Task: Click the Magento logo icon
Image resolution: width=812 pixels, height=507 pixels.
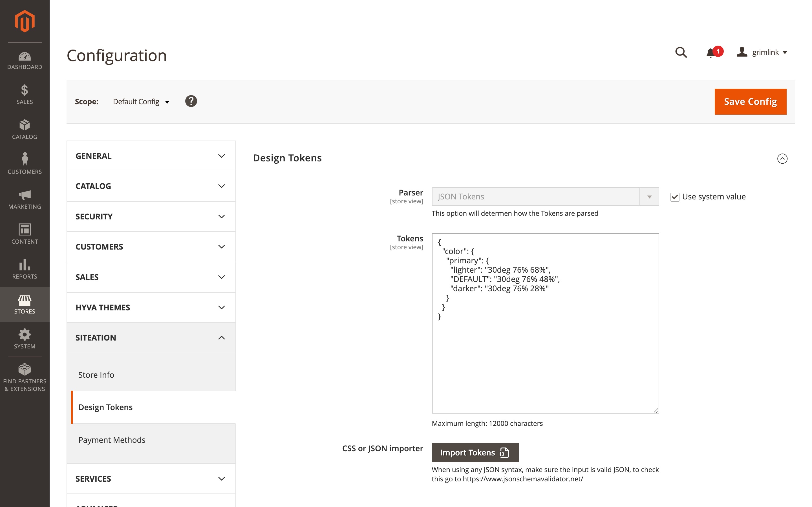Action: coord(25,21)
